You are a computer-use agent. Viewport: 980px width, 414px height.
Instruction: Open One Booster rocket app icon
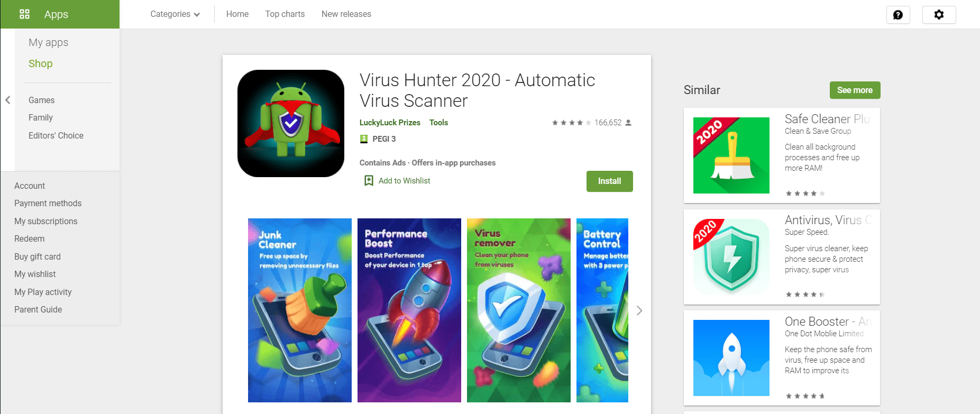coord(731,358)
